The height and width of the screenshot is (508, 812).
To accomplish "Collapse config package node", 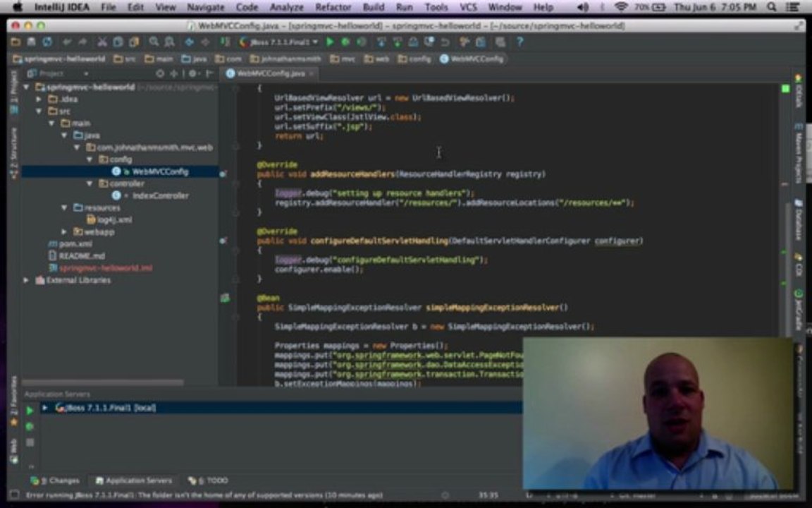I will click(x=89, y=159).
